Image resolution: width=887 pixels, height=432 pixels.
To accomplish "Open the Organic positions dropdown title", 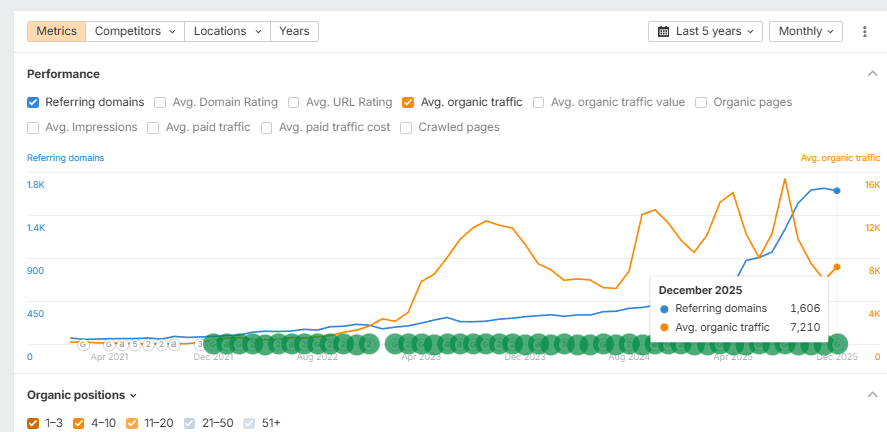I will pos(82,395).
